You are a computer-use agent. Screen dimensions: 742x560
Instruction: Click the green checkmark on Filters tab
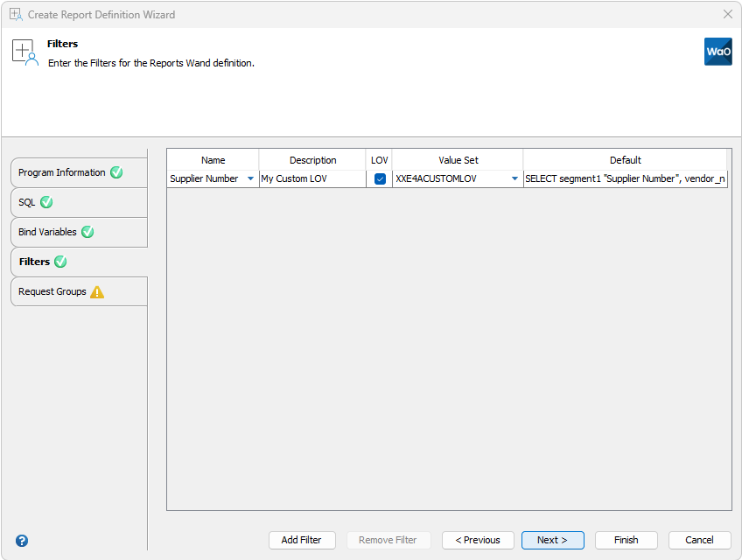coord(60,262)
